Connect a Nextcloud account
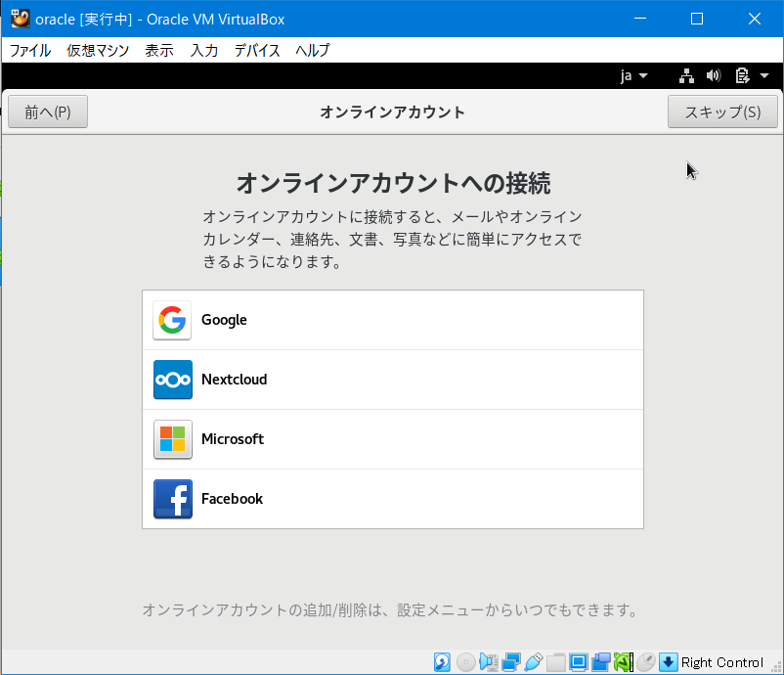Screen dimensions: 784x675 [392, 380]
